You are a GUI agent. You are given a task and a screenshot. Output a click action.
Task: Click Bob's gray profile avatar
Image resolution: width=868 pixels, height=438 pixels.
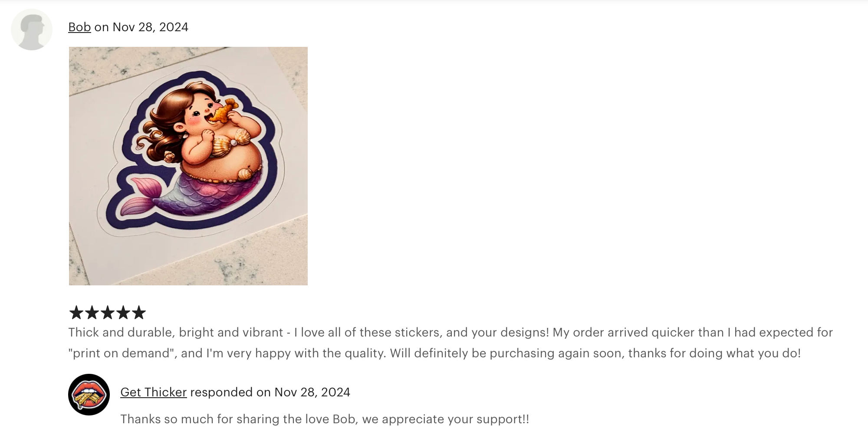[32, 29]
